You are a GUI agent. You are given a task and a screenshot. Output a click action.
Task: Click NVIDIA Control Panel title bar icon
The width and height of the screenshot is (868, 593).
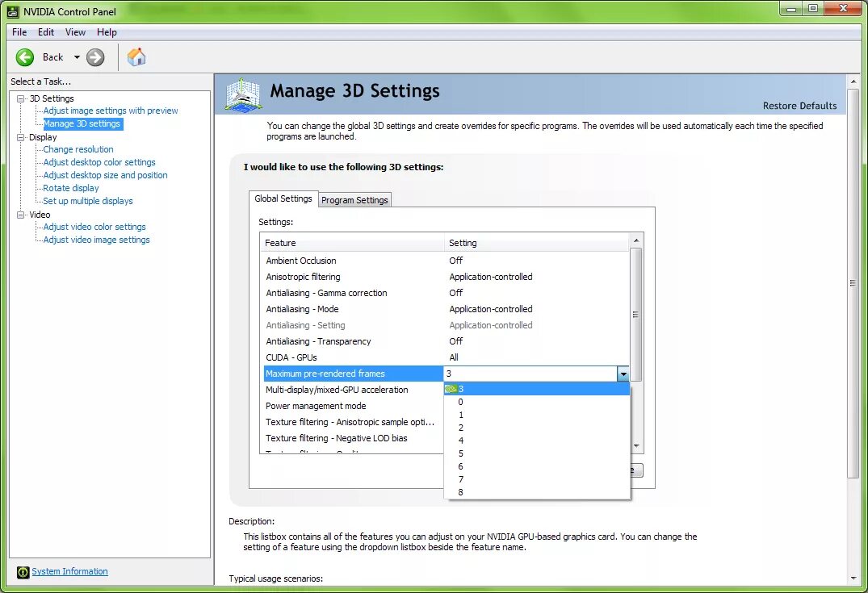(13, 11)
